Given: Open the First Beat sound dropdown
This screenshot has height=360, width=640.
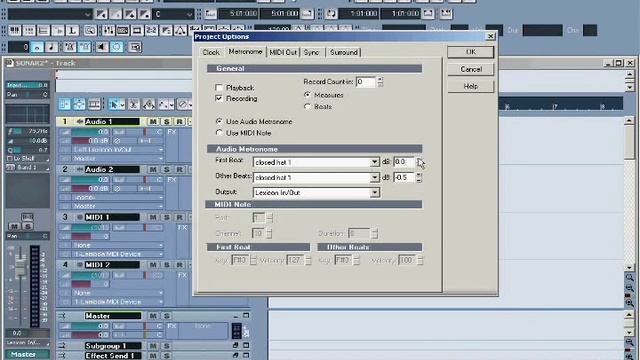Looking at the screenshot, I should 374,162.
